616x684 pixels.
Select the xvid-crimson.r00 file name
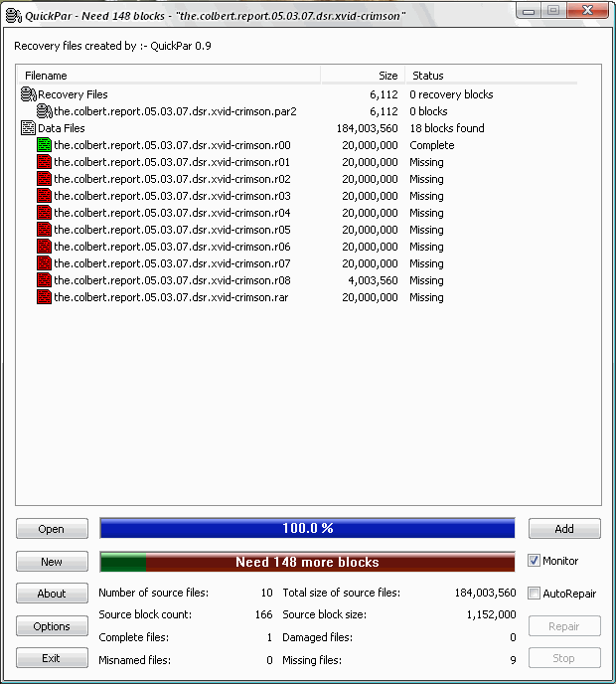[172, 145]
